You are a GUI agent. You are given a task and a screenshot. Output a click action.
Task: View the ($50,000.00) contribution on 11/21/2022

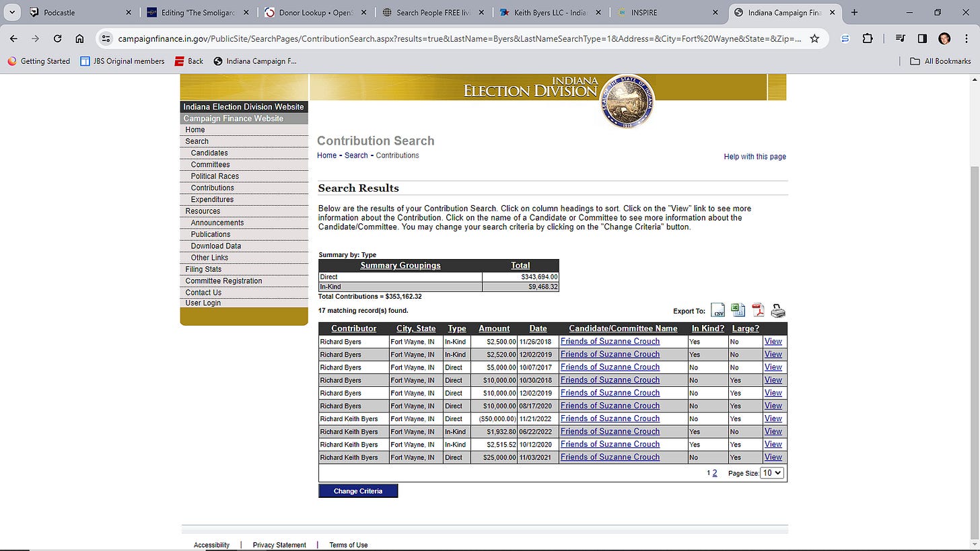[773, 418]
